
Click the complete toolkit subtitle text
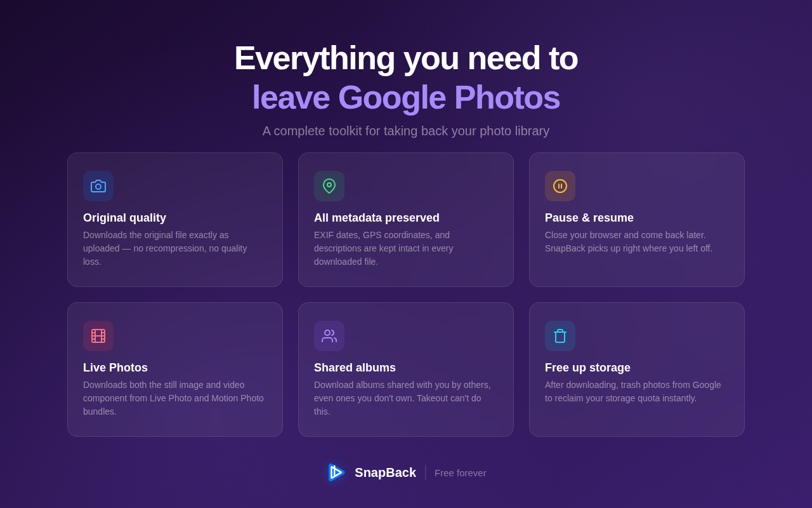click(406, 131)
